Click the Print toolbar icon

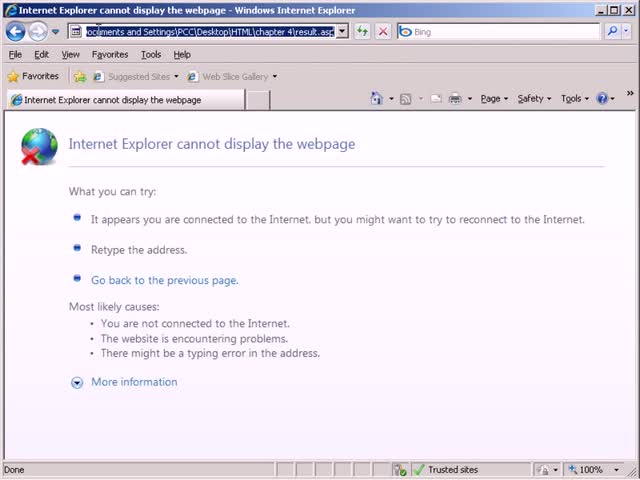[x=455, y=99]
